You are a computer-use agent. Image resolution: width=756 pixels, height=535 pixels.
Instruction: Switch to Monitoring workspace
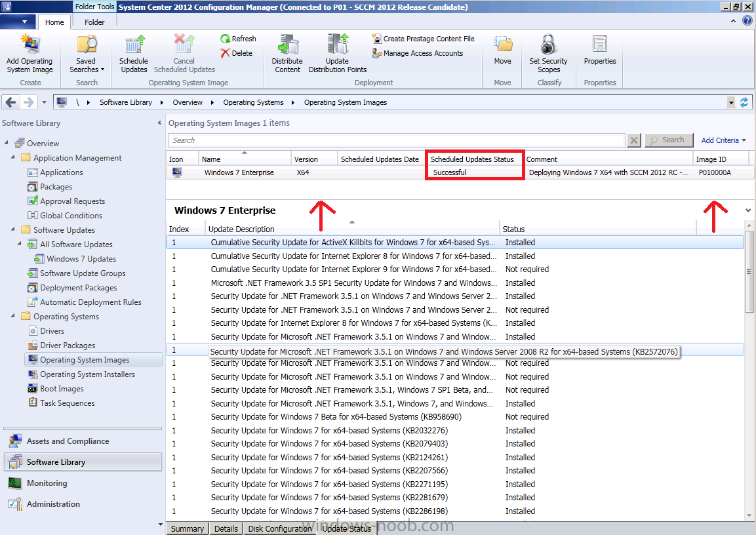[x=83, y=483]
